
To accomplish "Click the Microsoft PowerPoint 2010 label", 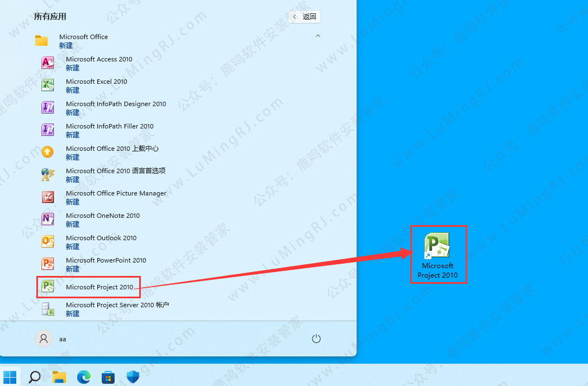I will pyautogui.click(x=106, y=260).
